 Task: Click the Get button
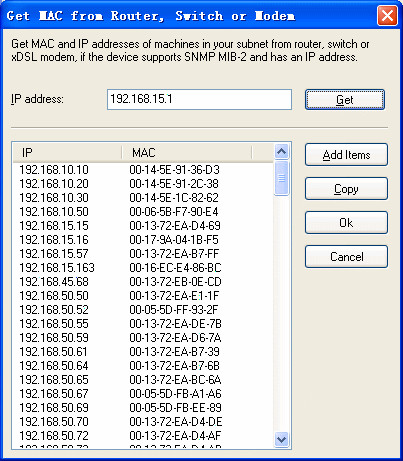coord(345,99)
